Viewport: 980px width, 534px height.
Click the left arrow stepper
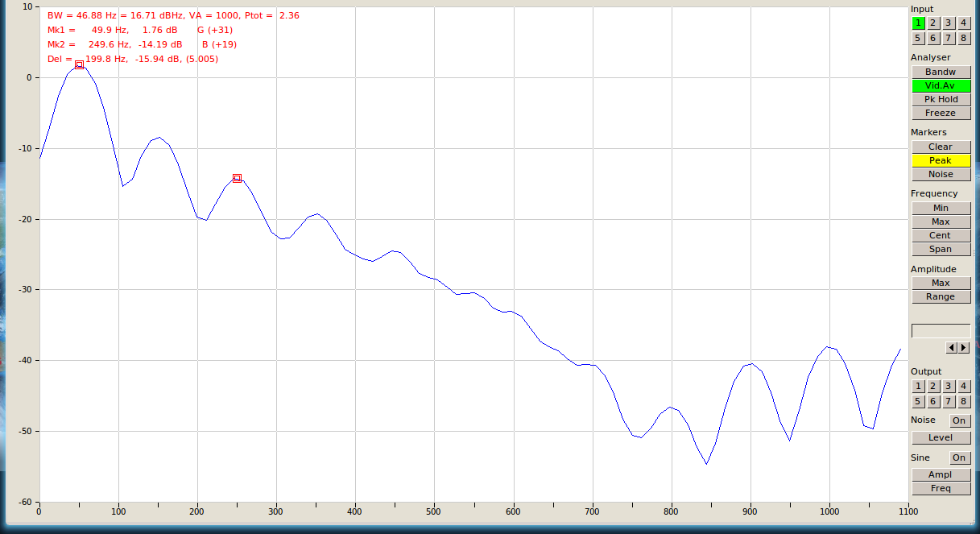[952, 348]
